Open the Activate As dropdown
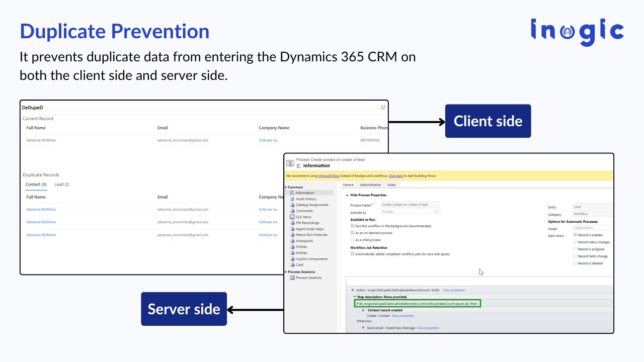 tap(410, 212)
